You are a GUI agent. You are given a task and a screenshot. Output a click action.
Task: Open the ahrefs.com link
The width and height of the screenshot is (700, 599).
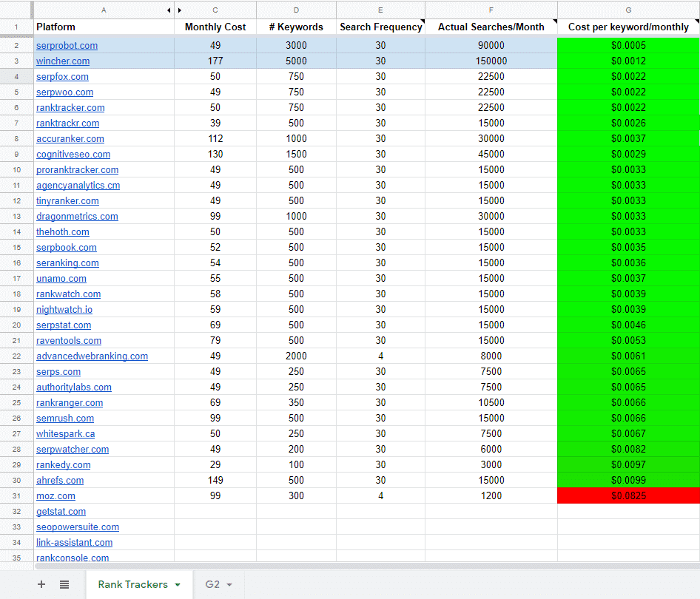tap(60, 481)
